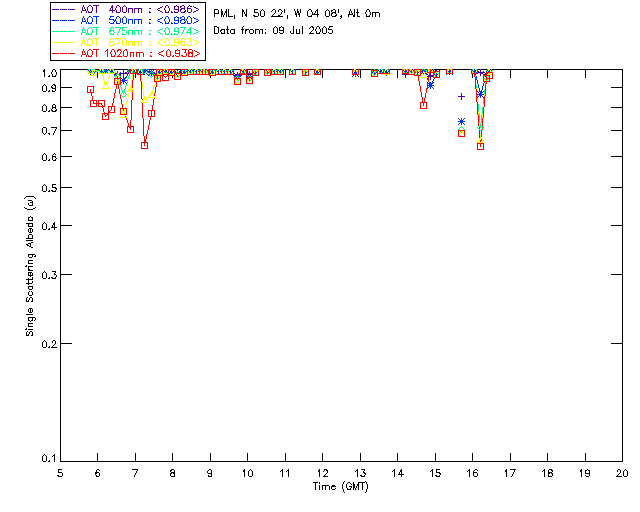640x512 pixels.
Task: Click the AOT 400nm legend entry
Action: pyautogui.click(x=126, y=9)
